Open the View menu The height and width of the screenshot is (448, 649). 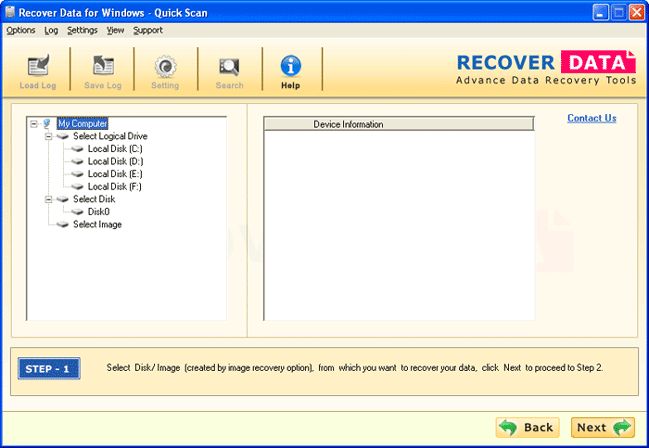coord(115,30)
